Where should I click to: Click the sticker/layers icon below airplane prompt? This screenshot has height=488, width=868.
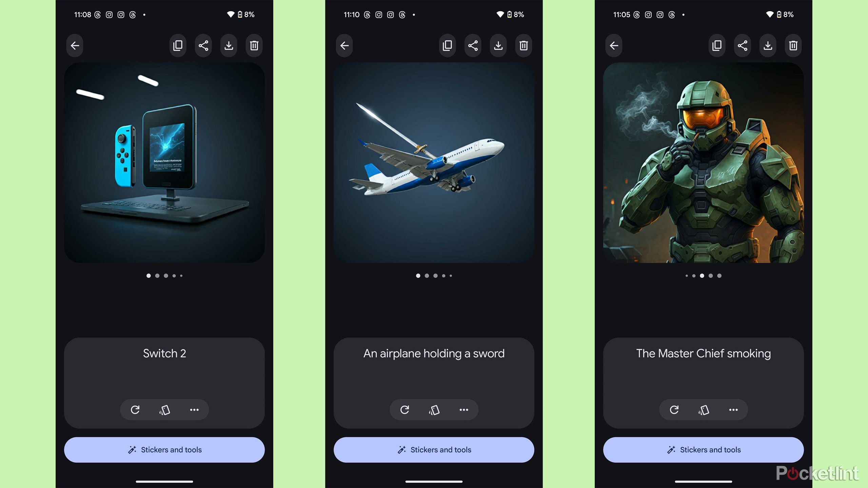point(433,410)
